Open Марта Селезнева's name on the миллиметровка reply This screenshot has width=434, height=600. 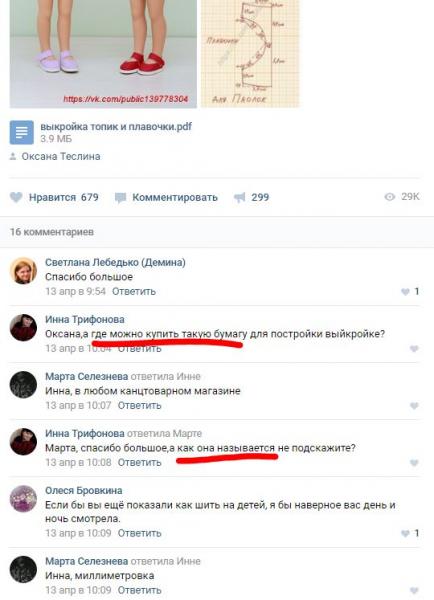coord(86,561)
